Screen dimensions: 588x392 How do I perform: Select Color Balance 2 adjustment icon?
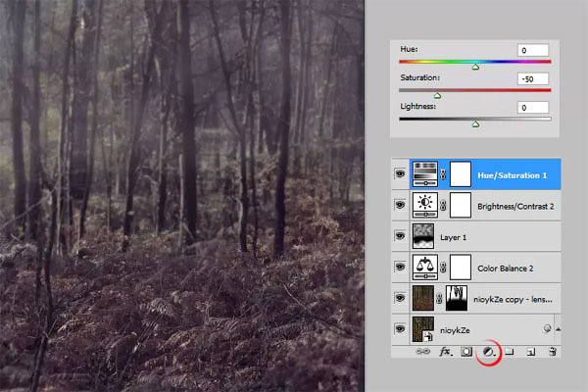[425, 268]
